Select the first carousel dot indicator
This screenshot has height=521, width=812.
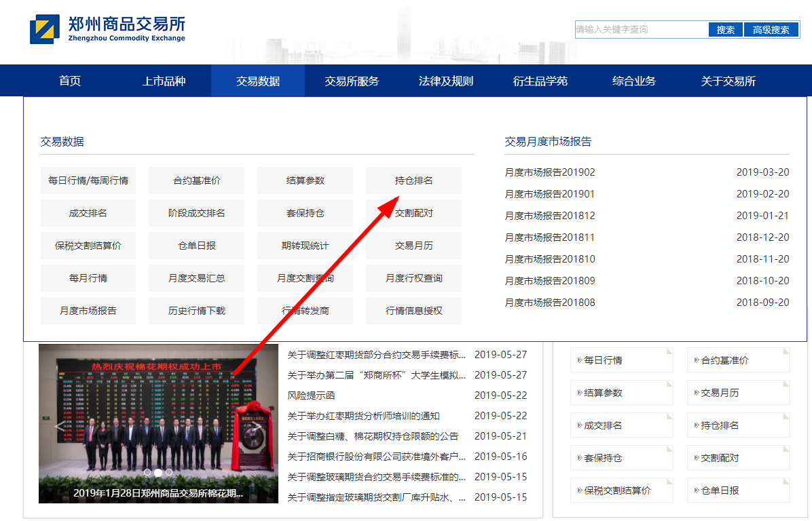[x=147, y=472]
